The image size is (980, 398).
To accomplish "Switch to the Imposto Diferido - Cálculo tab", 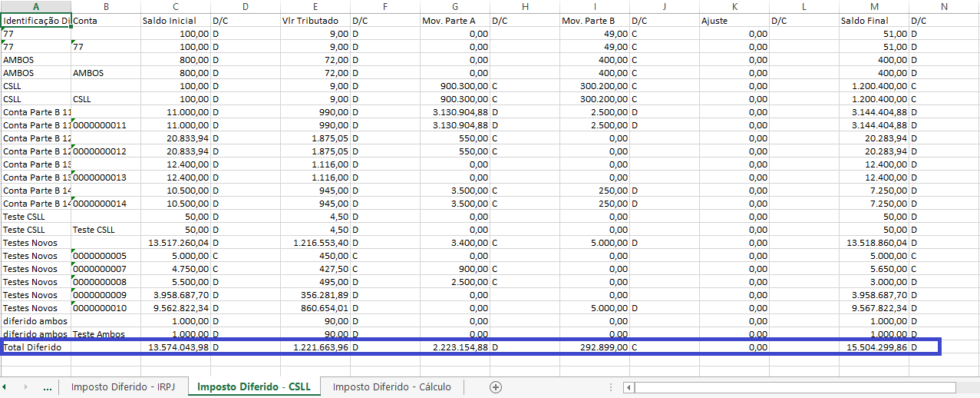I will pos(391,386).
